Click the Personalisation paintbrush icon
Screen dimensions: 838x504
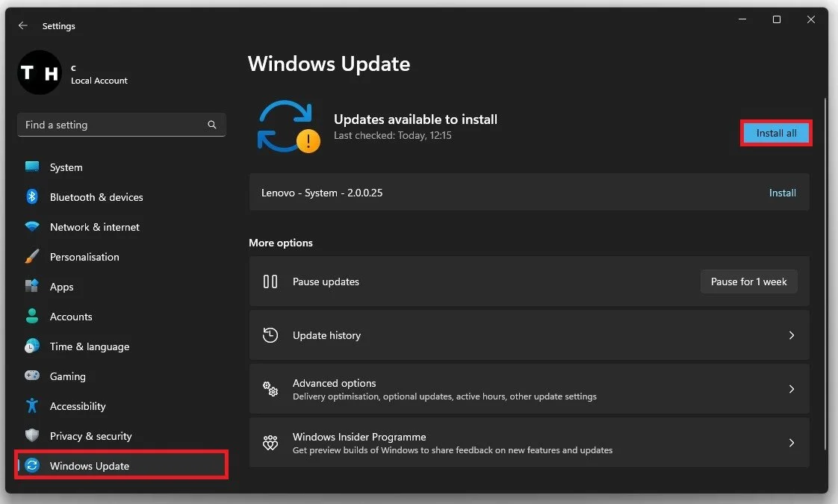pos(32,257)
